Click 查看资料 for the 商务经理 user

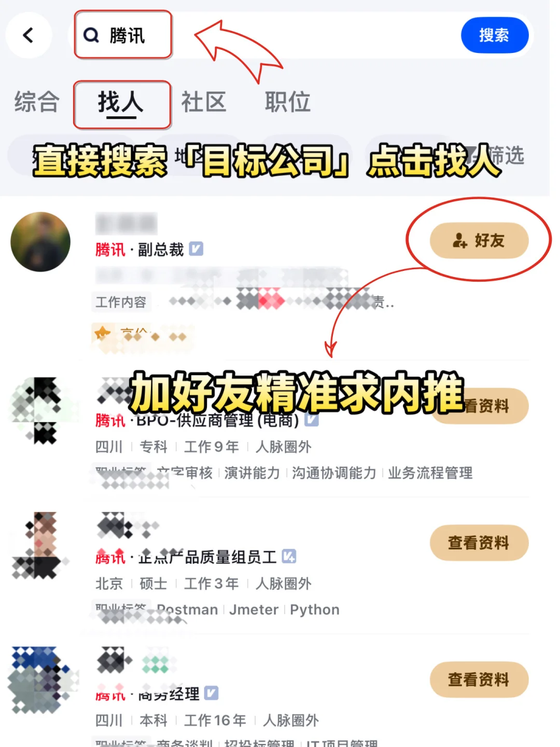pos(479,680)
